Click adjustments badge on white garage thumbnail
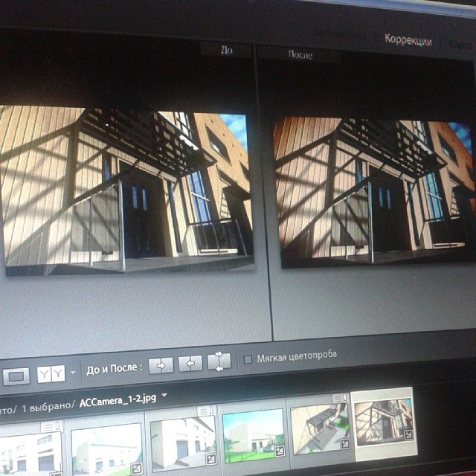 210,459
